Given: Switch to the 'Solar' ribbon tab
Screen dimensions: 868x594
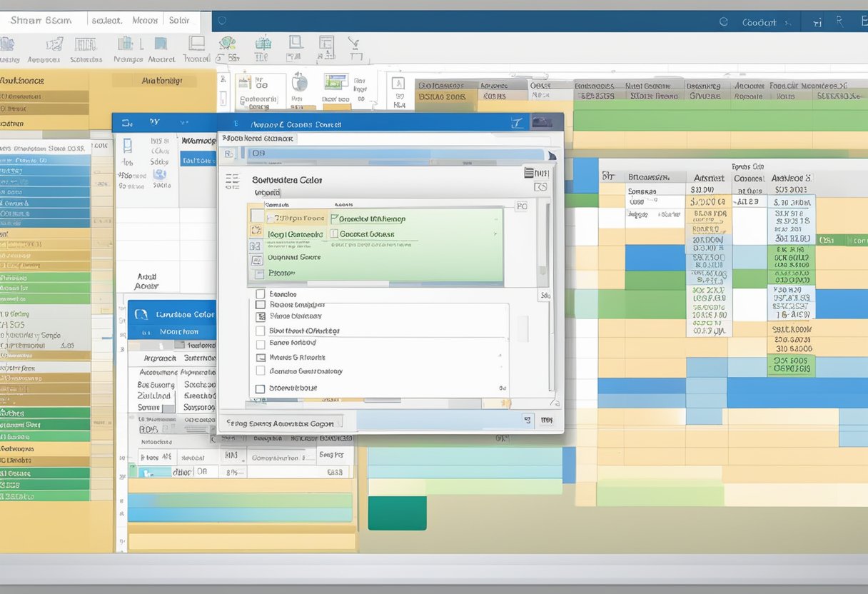Looking at the screenshot, I should [179, 21].
